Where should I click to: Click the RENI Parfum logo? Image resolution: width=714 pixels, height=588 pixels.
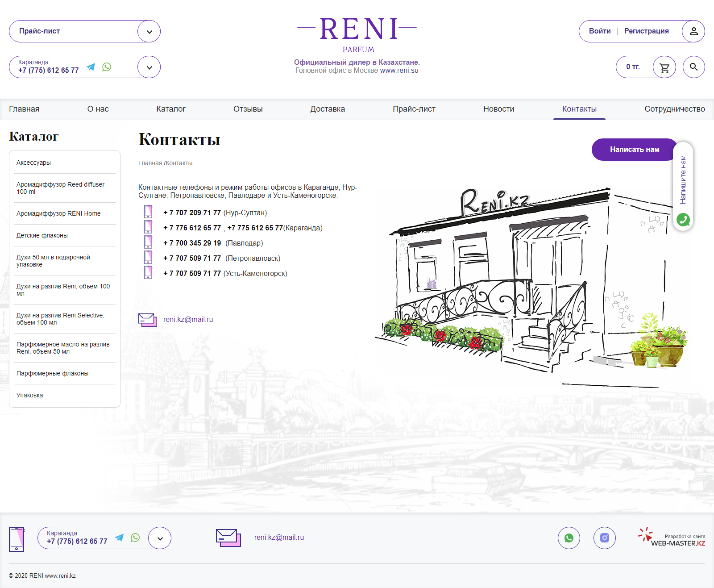point(357,35)
